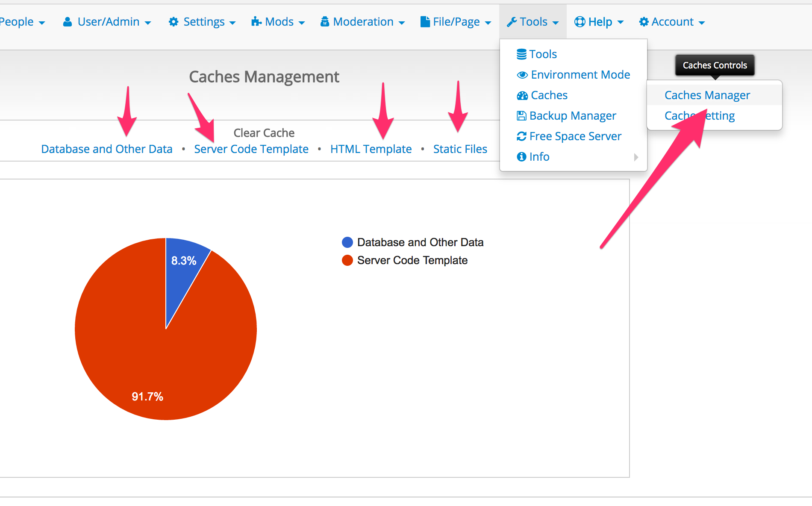This screenshot has width=812, height=506.
Task: Select Caches Manager from the submenu
Action: pos(707,95)
